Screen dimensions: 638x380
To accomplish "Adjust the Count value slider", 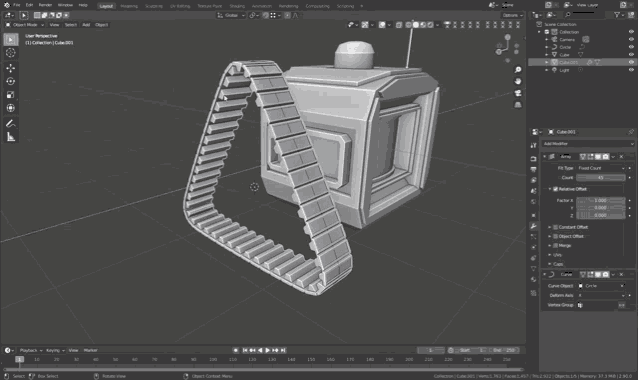I will (601, 178).
